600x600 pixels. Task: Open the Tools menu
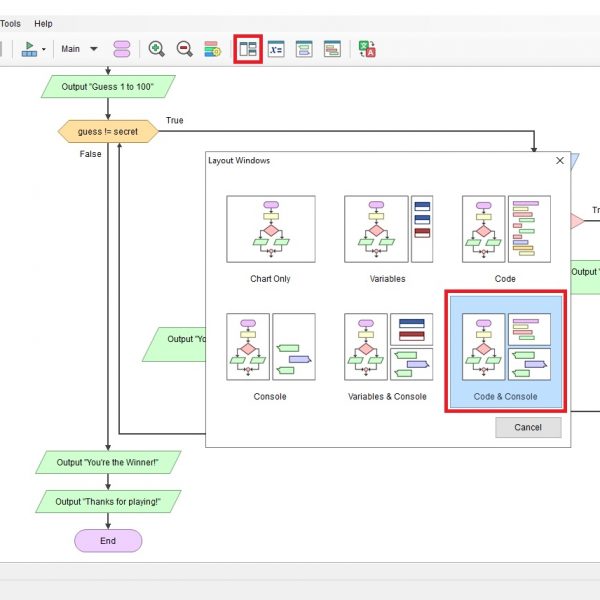pos(11,23)
